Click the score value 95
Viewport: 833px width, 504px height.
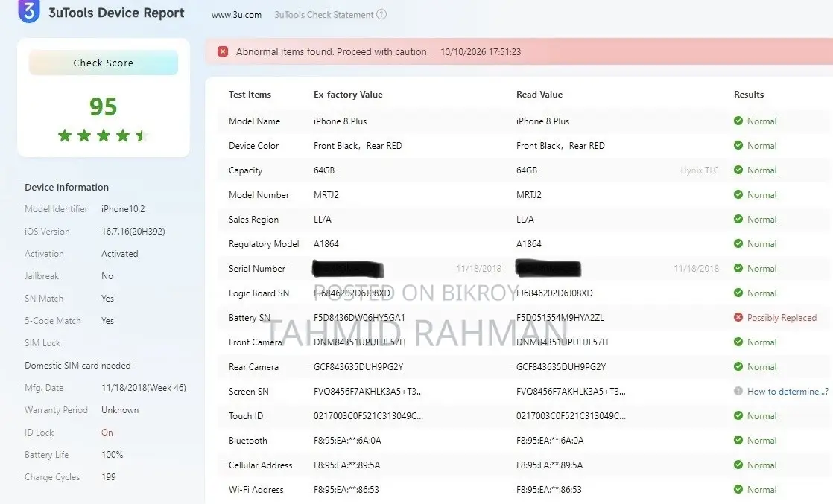(x=103, y=106)
